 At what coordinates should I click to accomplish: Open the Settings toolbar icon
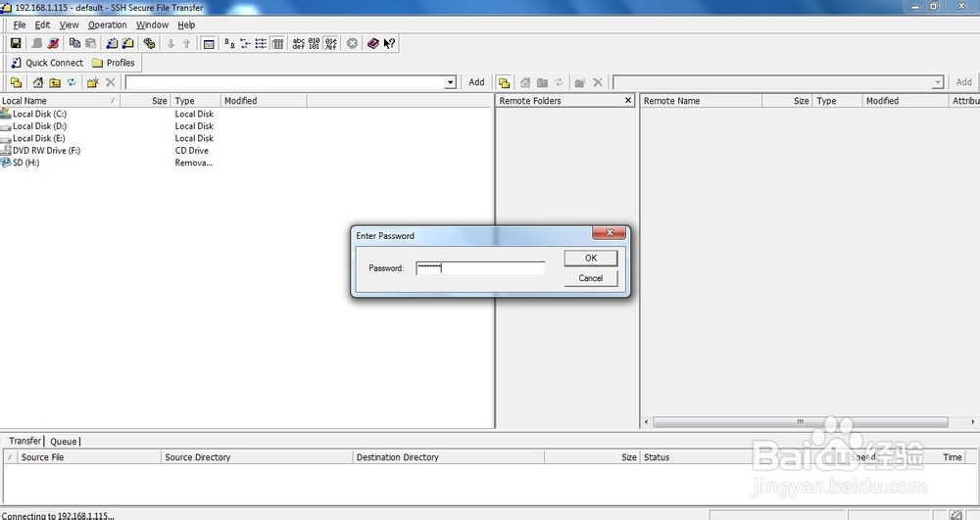click(x=149, y=43)
